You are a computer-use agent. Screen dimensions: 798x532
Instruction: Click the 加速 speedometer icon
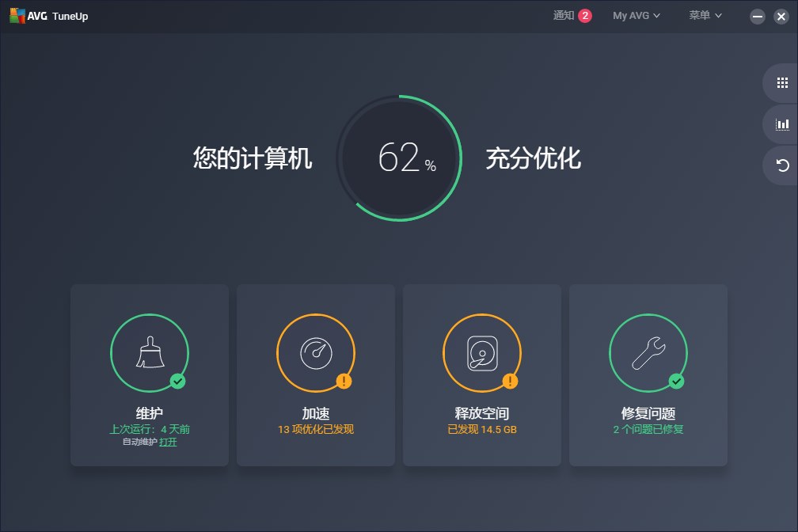[316, 353]
